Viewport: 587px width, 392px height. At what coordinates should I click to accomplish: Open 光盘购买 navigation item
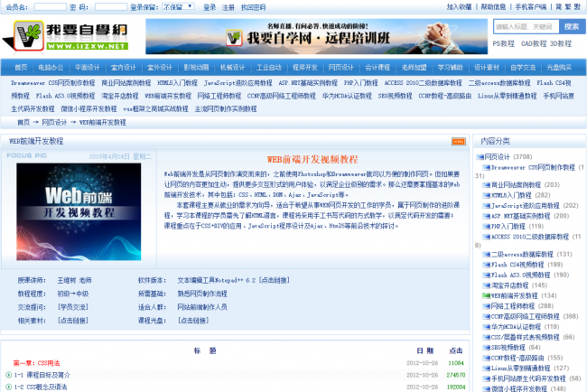click(559, 68)
